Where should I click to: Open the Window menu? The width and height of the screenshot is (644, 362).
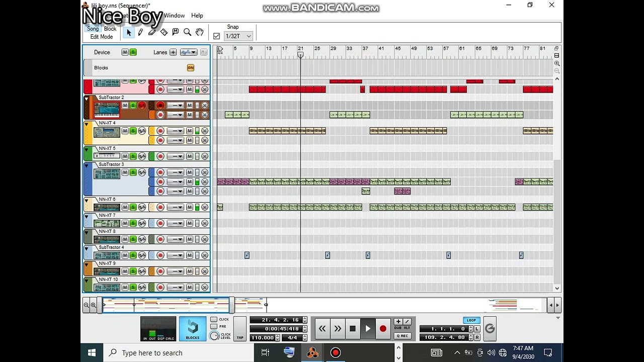(x=174, y=16)
